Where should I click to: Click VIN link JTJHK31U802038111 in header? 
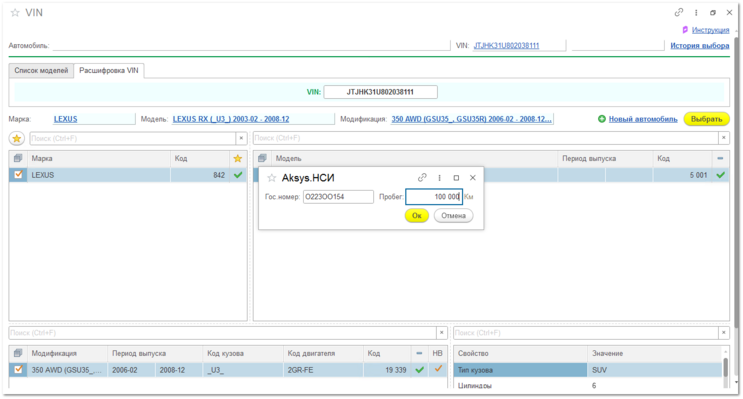506,45
